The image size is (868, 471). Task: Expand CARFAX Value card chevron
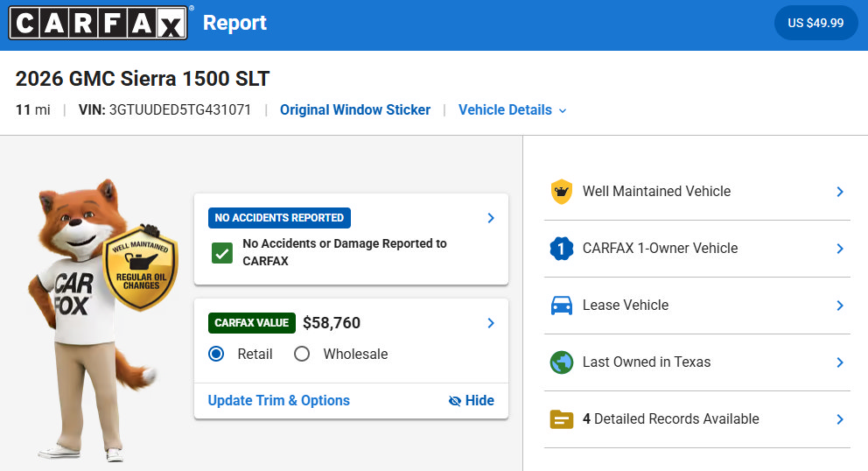point(491,323)
